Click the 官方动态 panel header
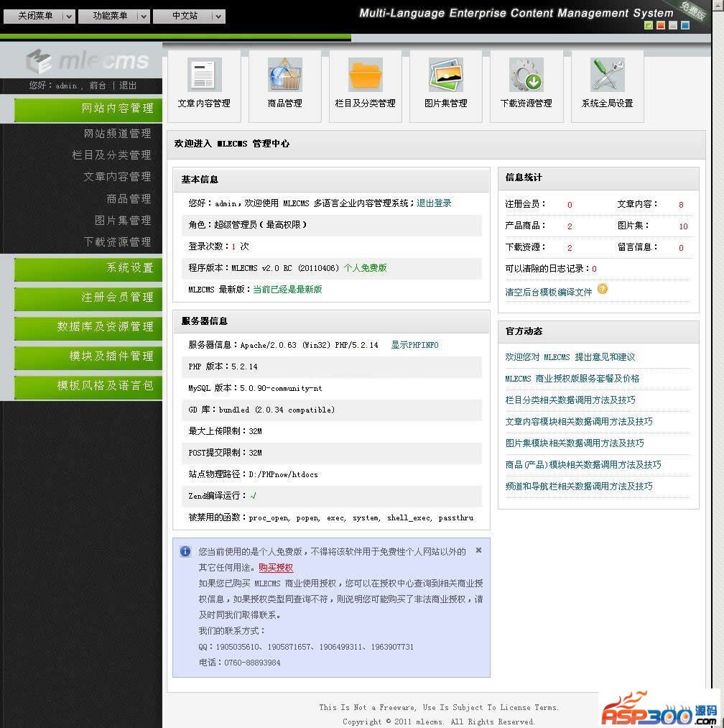 coord(598,331)
